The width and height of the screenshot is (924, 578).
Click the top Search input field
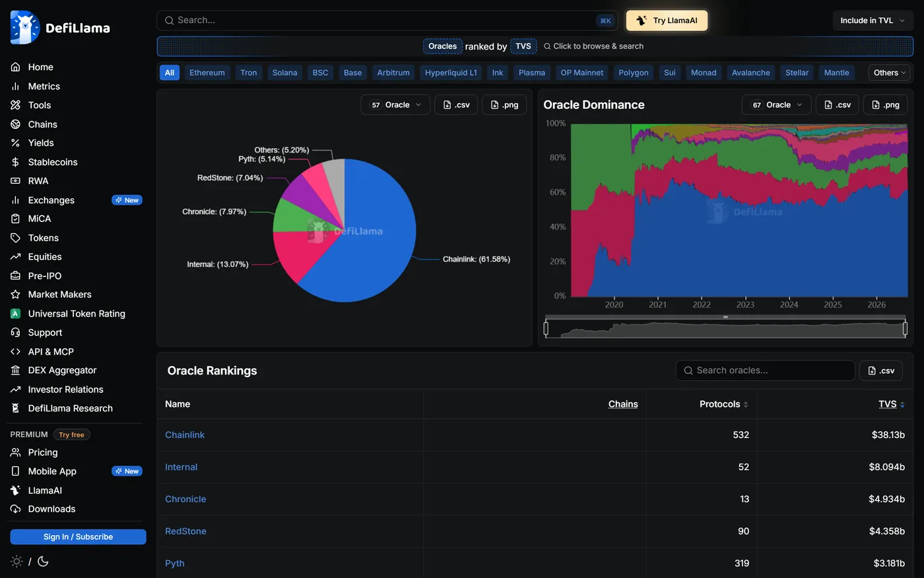387,20
